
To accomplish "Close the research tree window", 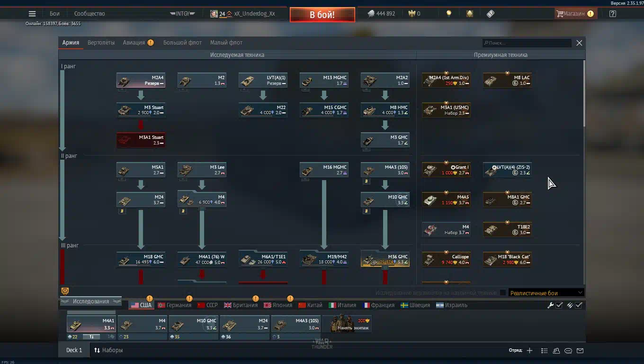I will 579,43.
